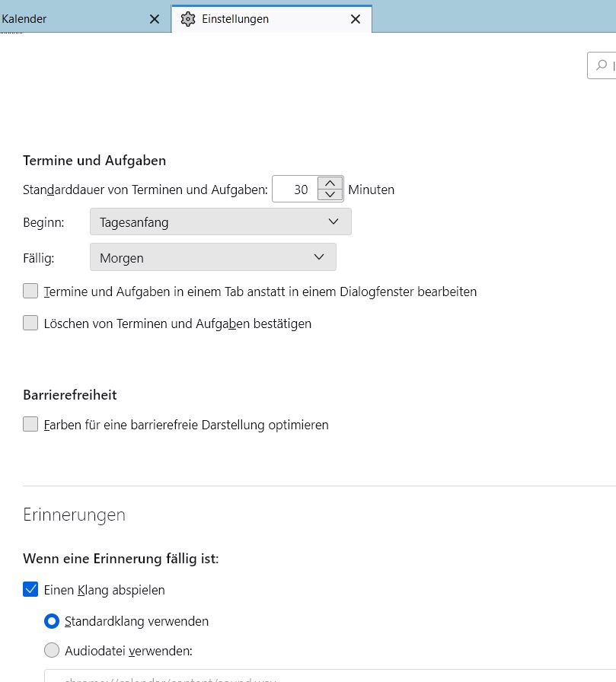Image resolution: width=616 pixels, height=682 pixels.
Task: Click the search magnifier icon
Action: 602,65
